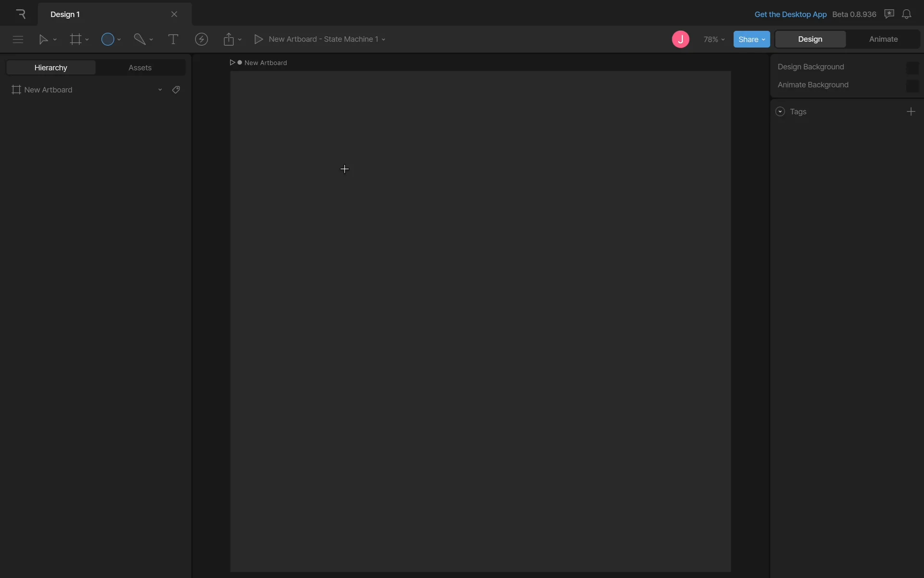The width and height of the screenshot is (924, 578).
Task: Switch to the Assets tab
Action: [140, 68]
